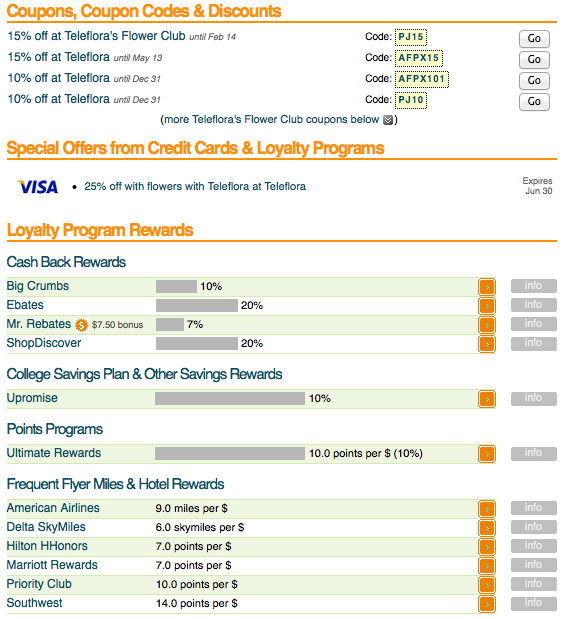Click the '14.0 points per $' Southwest value

tap(197, 604)
